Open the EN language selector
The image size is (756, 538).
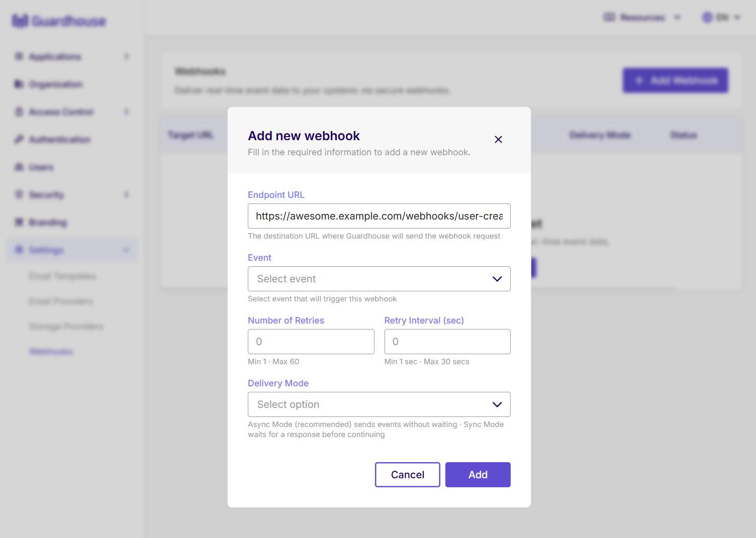point(721,17)
